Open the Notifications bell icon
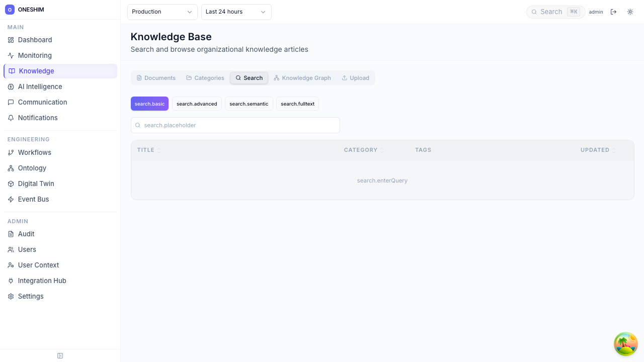Screen dimensions: 644x362 click(x=11, y=118)
